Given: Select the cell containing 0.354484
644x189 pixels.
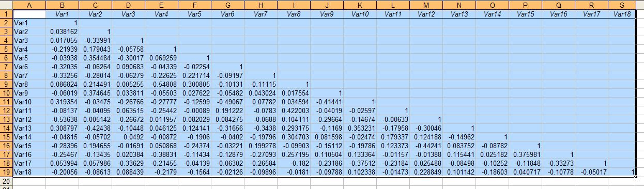Looking at the screenshot, I should (x=95, y=58).
